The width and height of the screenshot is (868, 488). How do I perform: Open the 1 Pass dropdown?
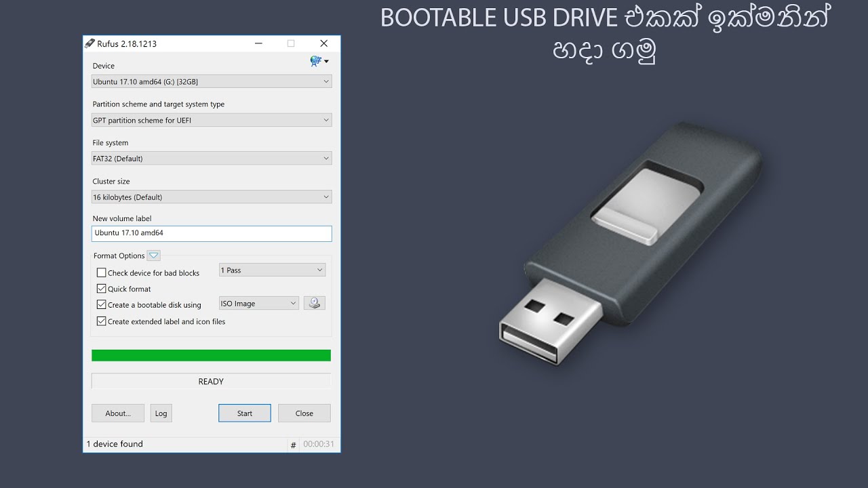[x=272, y=270]
